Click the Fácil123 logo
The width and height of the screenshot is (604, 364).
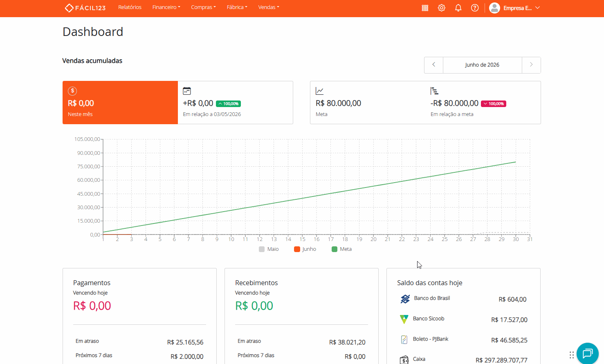(x=85, y=8)
